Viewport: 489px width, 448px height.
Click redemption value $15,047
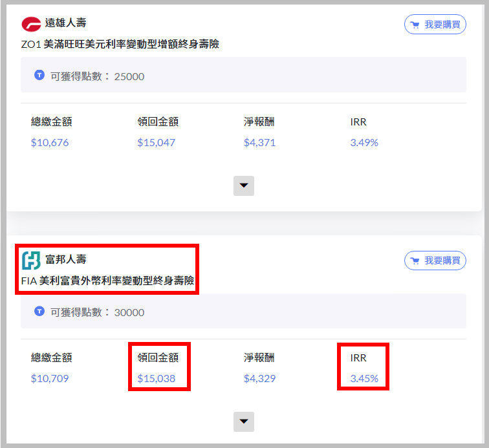click(x=157, y=142)
